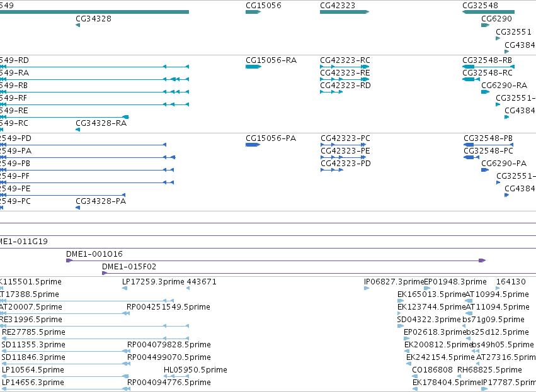Click transcript CG42323-RE label
This screenshot has width=536, height=392.
click(345, 73)
